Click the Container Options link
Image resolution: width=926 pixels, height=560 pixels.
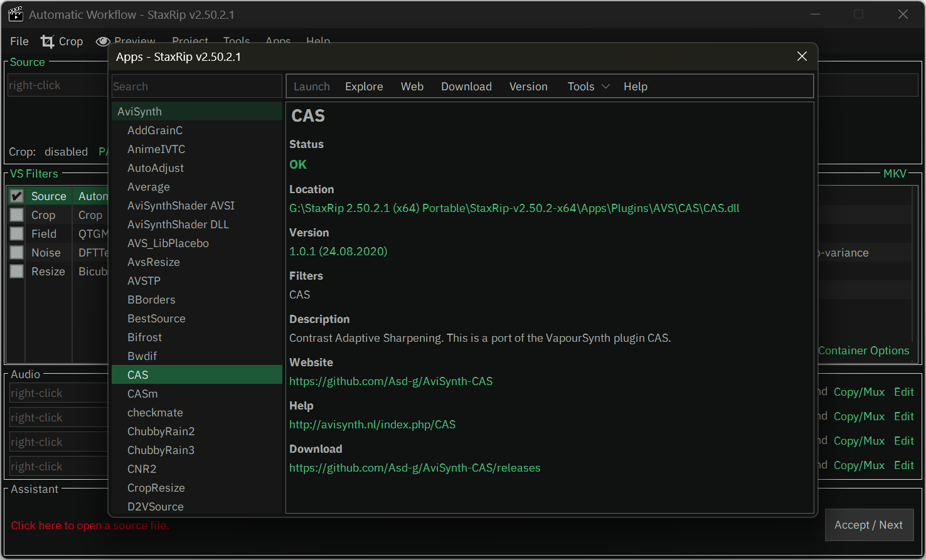[863, 351]
